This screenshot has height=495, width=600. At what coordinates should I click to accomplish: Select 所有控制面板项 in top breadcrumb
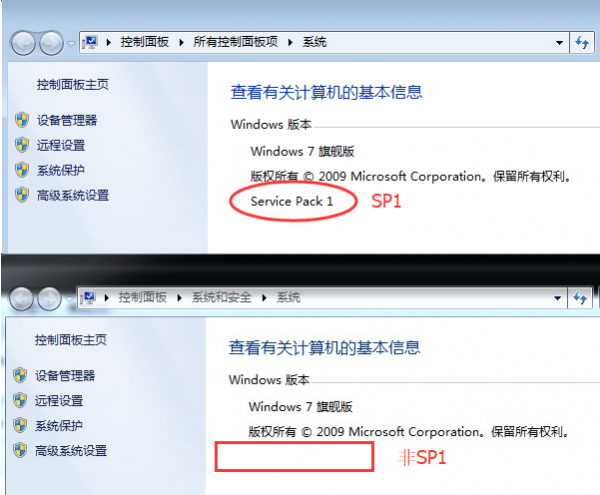coord(235,42)
